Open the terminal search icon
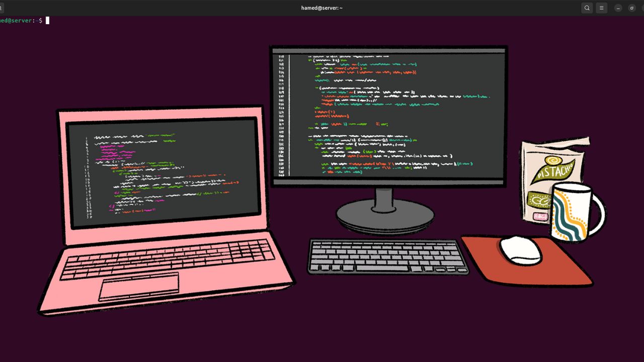The image size is (644, 362). pos(587,8)
